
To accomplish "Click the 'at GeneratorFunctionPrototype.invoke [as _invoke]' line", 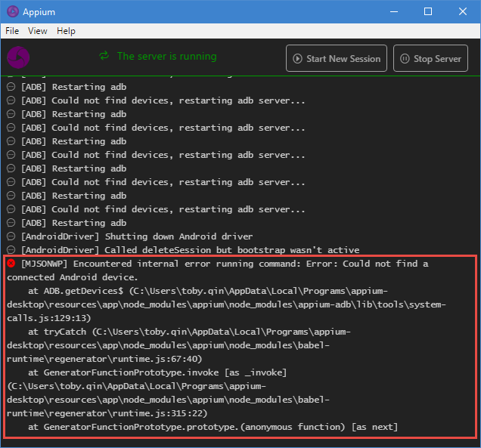I will (157, 372).
